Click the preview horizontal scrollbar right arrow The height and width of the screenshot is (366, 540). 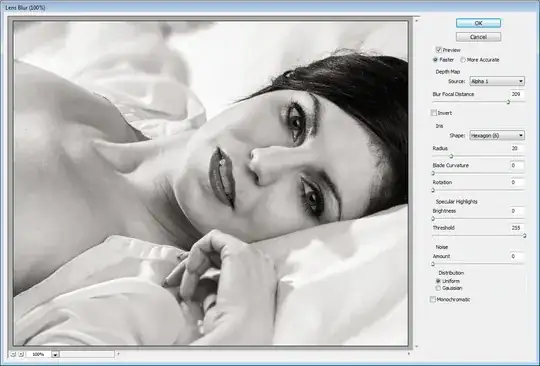(x=409, y=354)
